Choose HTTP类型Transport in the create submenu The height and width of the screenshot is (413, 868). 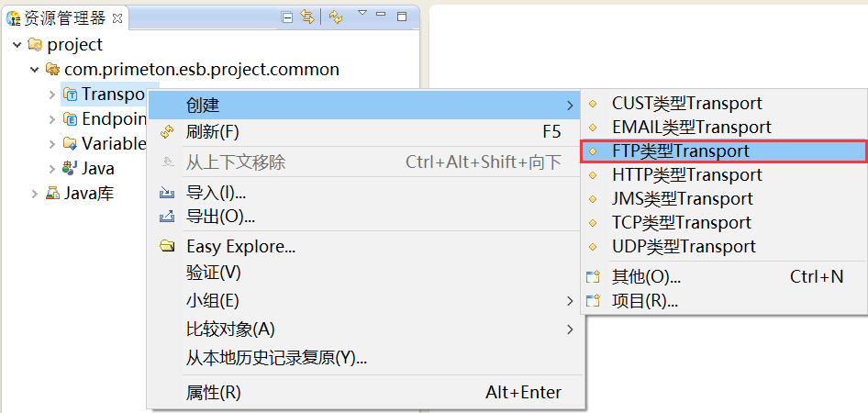point(686,175)
